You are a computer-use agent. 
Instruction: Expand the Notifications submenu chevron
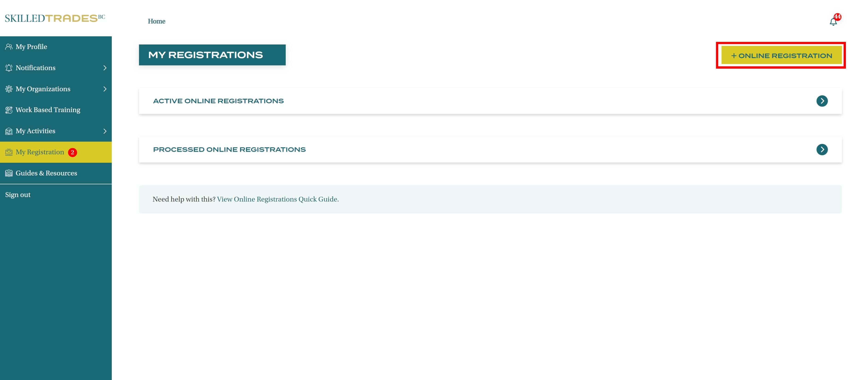(105, 68)
